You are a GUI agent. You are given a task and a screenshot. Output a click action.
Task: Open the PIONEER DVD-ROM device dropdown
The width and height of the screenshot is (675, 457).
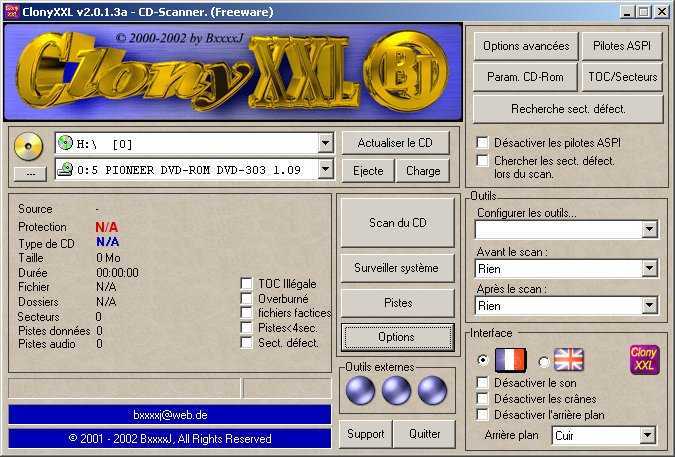tap(326, 170)
